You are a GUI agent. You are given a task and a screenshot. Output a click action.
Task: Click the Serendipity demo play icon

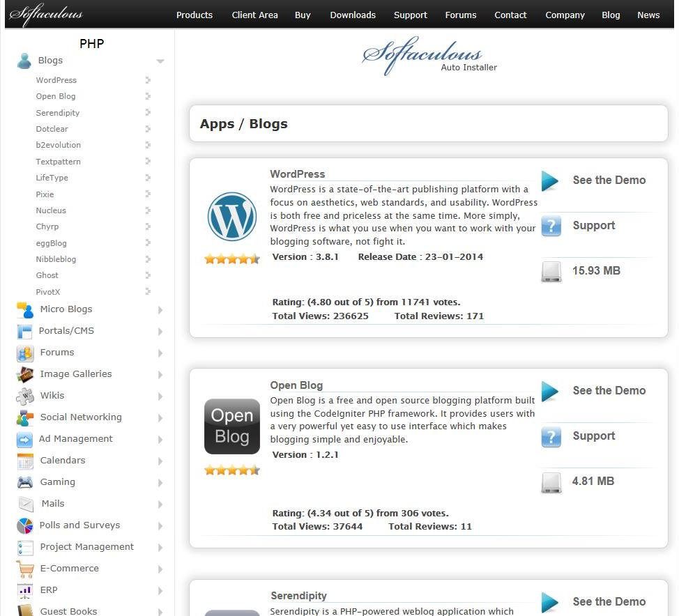(x=550, y=603)
